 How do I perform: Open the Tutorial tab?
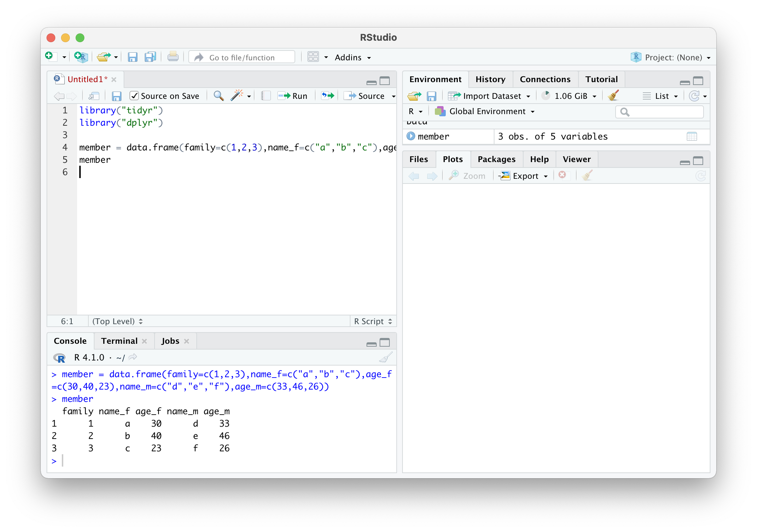(x=601, y=79)
